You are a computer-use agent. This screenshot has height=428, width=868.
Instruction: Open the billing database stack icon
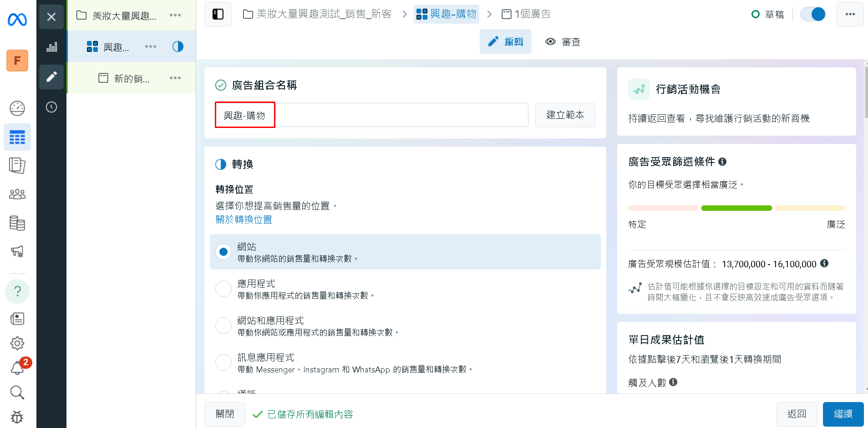tap(17, 223)
